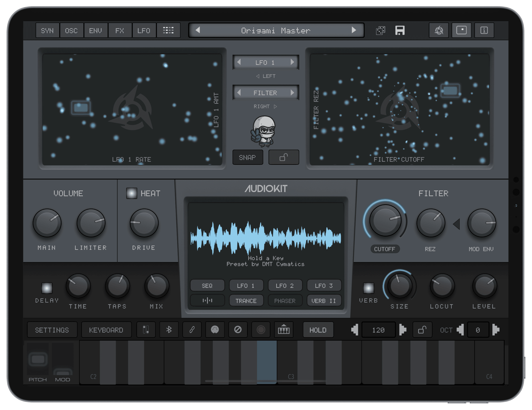
Task: Decrease tempo with arrow left of 120
Action: pos(355,330)
